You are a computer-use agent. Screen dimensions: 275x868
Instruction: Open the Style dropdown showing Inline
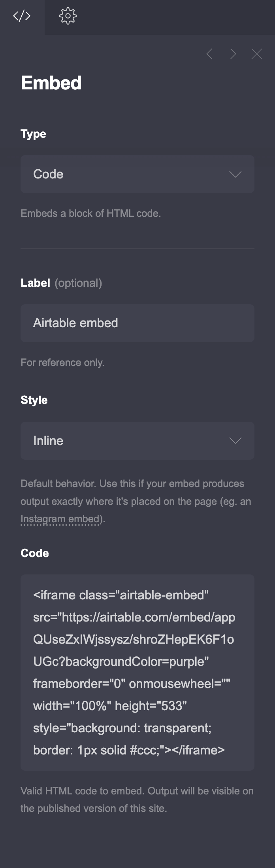click(x=137, y=441)
